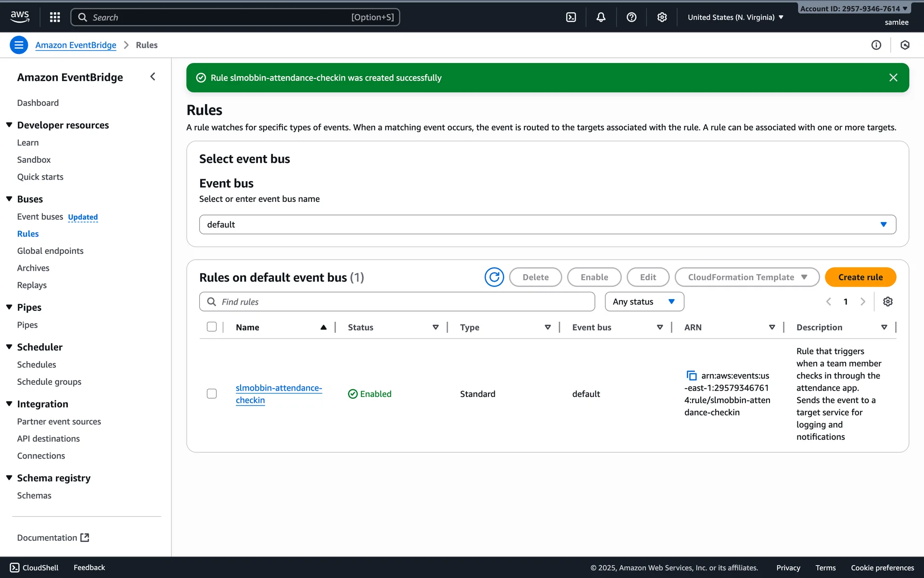This screenshot has width=924, height=578.
Task: Open table preferences gear icon
Action: 887,302
